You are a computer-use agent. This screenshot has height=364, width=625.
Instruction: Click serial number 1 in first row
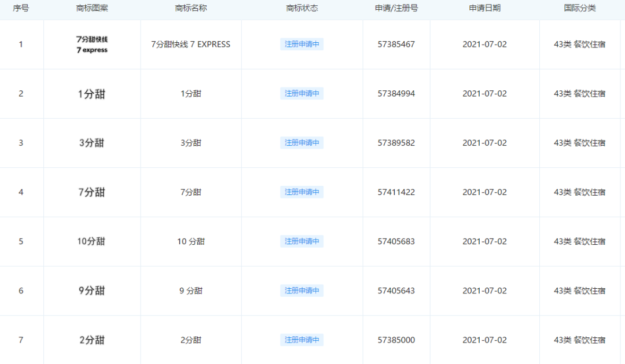(21, 44)
